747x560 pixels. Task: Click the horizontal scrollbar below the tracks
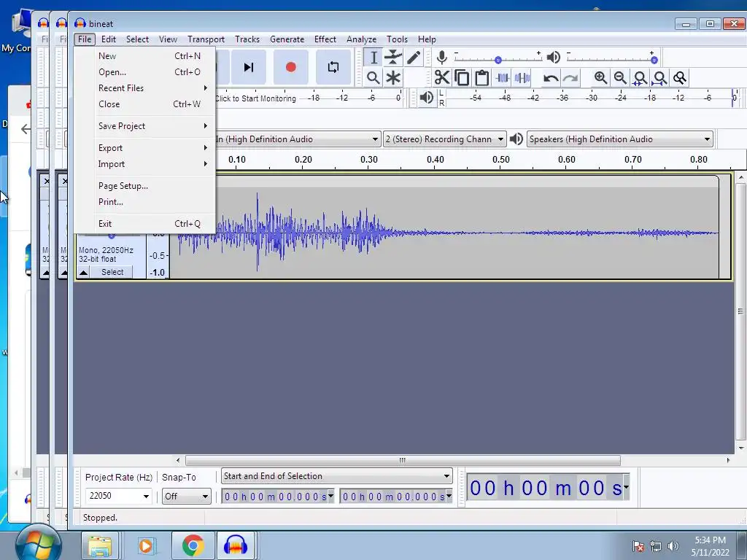[403, 461]
